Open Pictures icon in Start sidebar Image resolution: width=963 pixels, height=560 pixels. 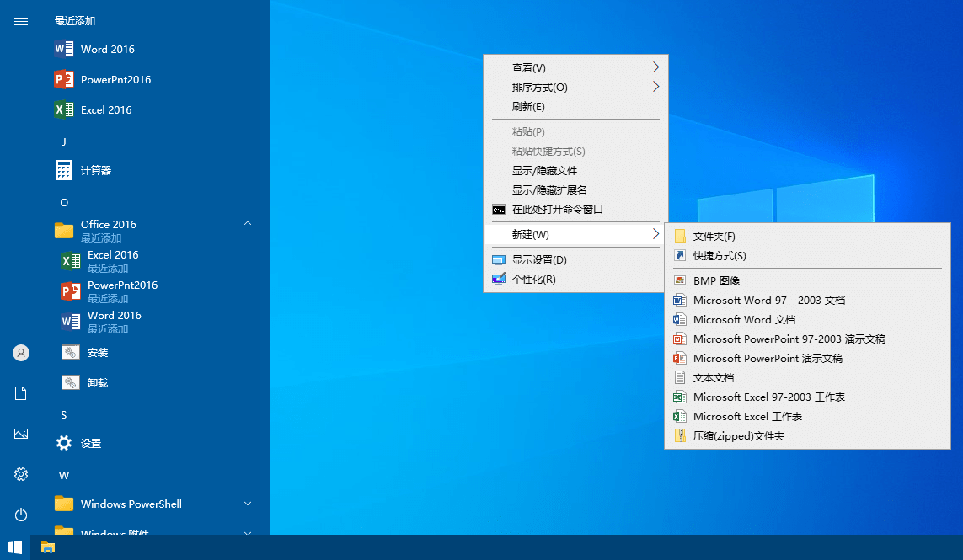(21, 434)
